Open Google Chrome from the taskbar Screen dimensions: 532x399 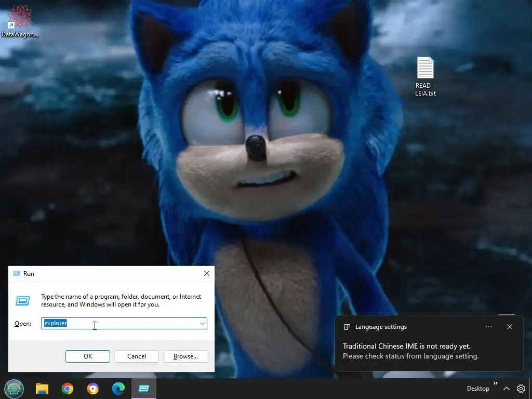[68, 389]
